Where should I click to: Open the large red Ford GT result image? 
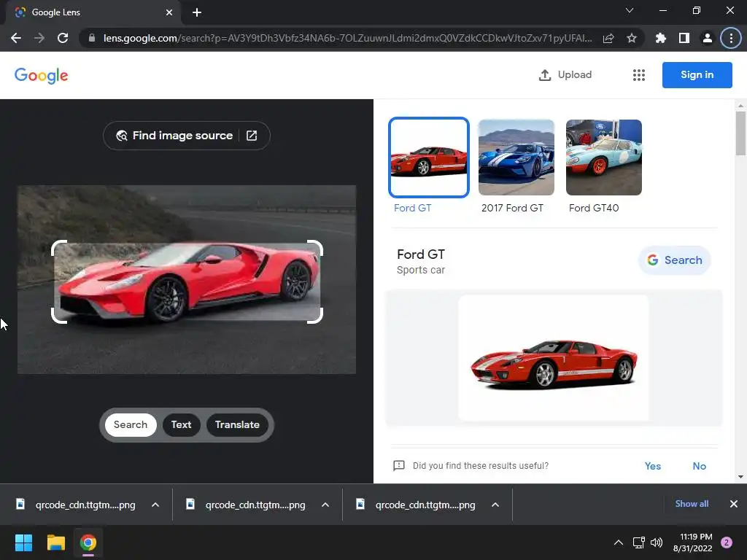pos(554,357)
